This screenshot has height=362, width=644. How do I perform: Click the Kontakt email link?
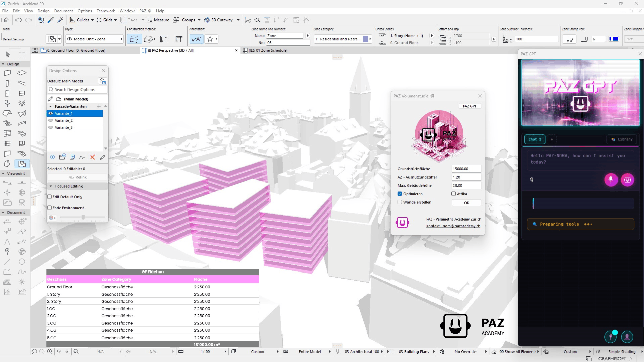pyautogui.click(x=453, y=226)
